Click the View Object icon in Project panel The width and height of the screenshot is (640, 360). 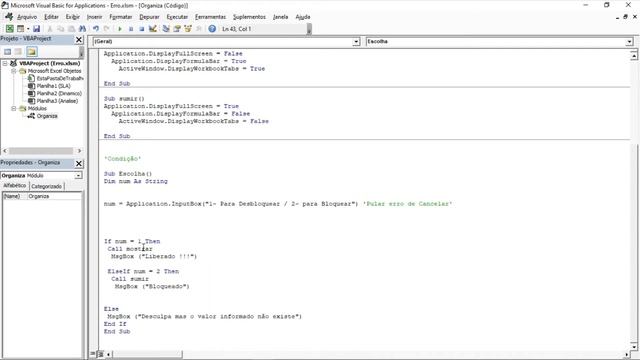pos(18,51)
